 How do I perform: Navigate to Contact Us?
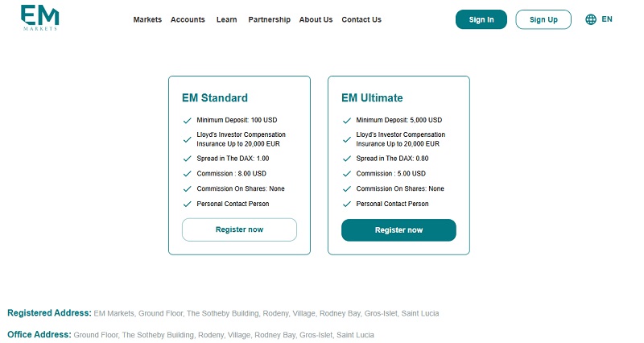point(361,19)
